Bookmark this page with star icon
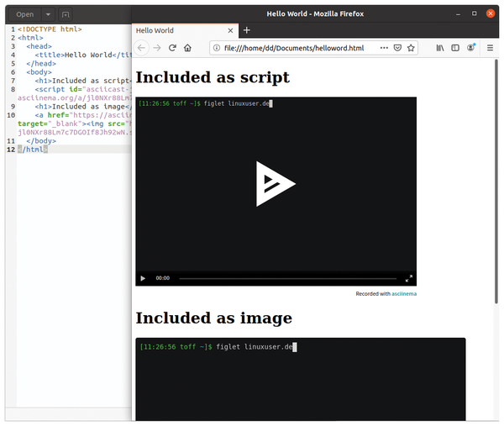 click(411, 48)
